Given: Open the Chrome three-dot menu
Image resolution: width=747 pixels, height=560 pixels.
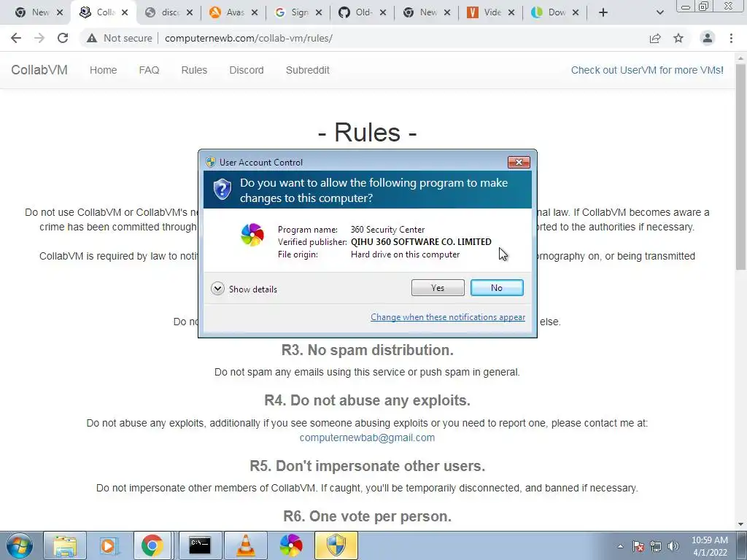Looking at the screenshot, I should point(731,38).
